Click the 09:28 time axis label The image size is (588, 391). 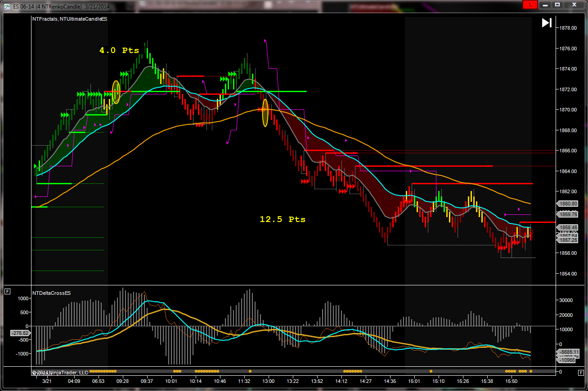(x=122, y=381)
